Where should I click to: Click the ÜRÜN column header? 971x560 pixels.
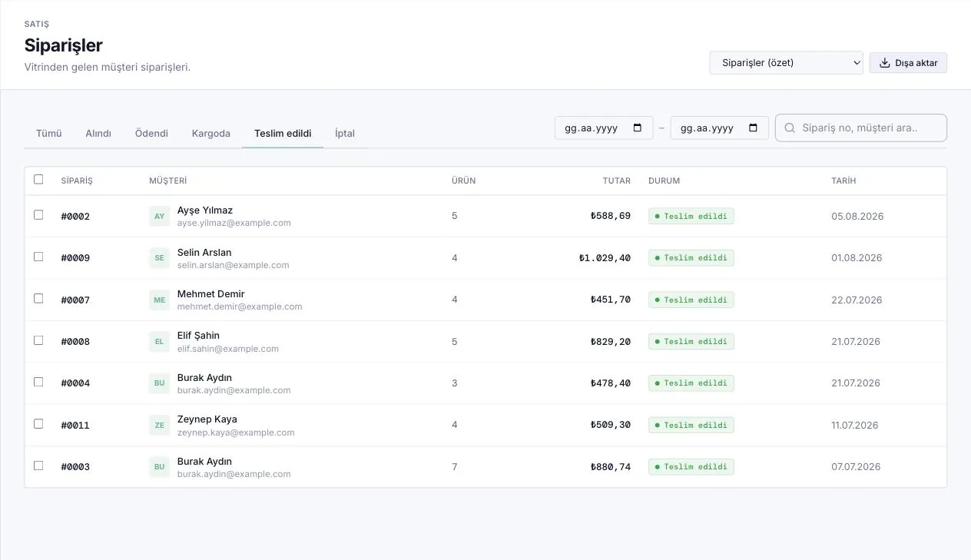click(464, 181)
